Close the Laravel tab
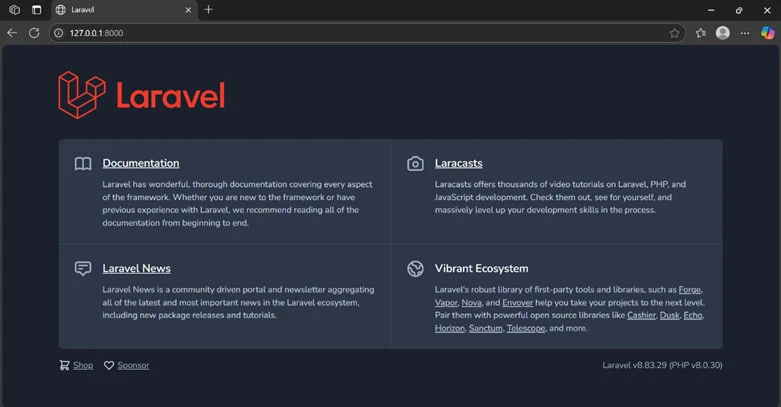Image resolution: width=781 pixels, height=407 pixels. 188,10
